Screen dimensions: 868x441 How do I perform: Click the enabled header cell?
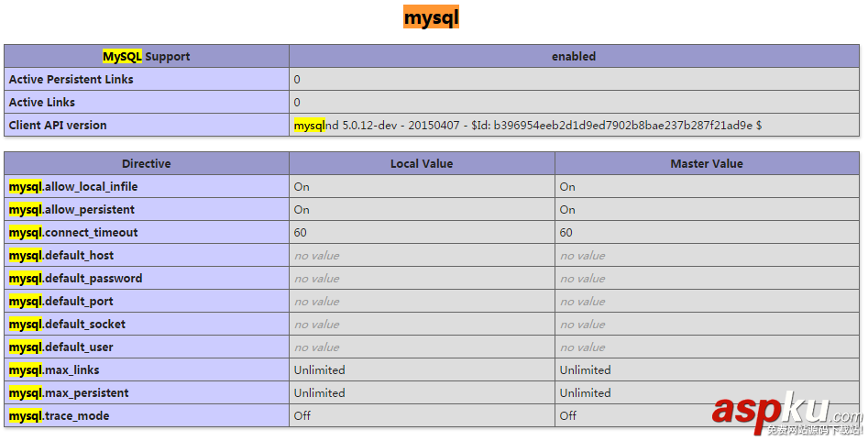click(574, 57)
